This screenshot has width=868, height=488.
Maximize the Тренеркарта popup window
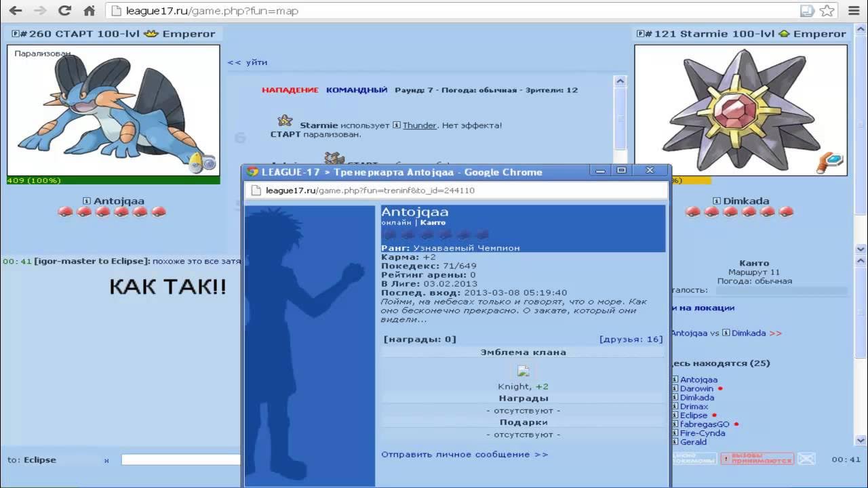(x=621, y=171)
